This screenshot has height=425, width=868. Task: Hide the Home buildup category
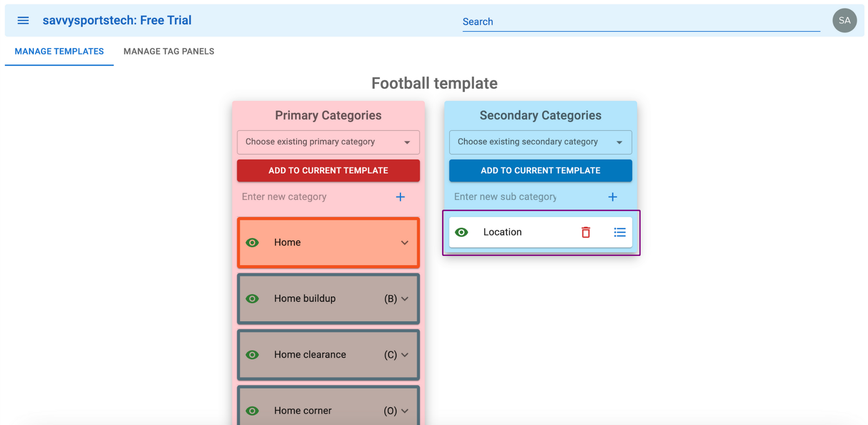[252, 299]
